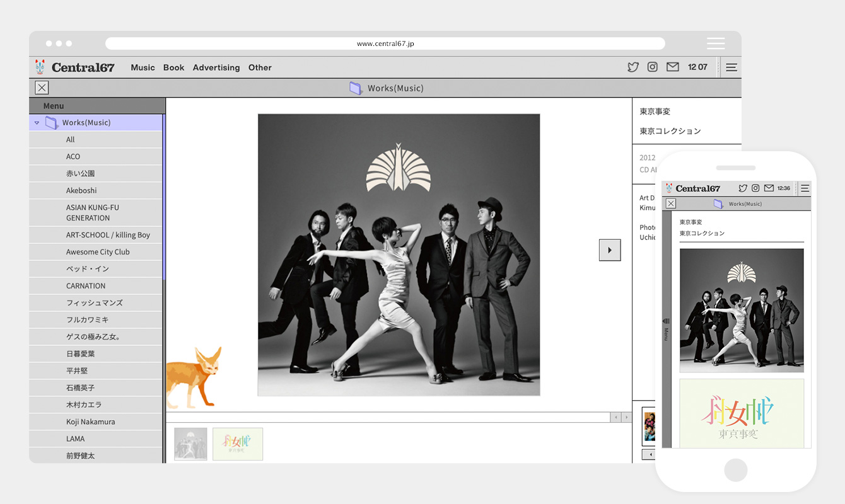Select Akeboshi in the sidebar list
Screen dimensions: 845x504
(96, 190)
